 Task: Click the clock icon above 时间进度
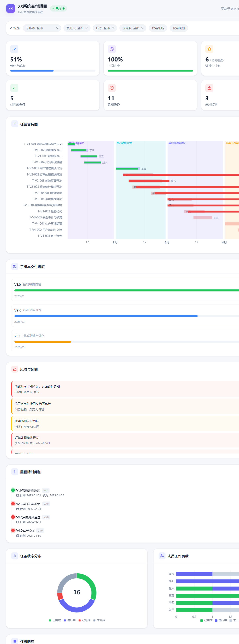point(112,49)
